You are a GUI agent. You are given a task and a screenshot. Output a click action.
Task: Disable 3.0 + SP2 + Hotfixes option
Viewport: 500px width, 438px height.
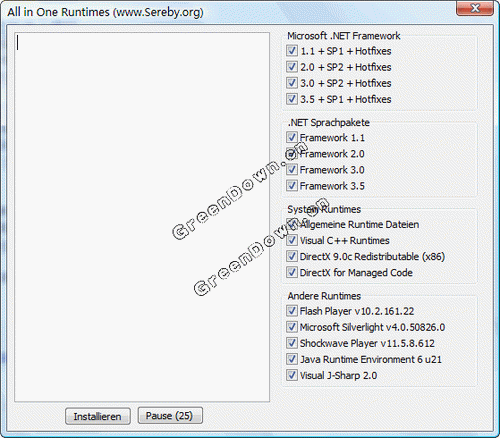[292, 83]
